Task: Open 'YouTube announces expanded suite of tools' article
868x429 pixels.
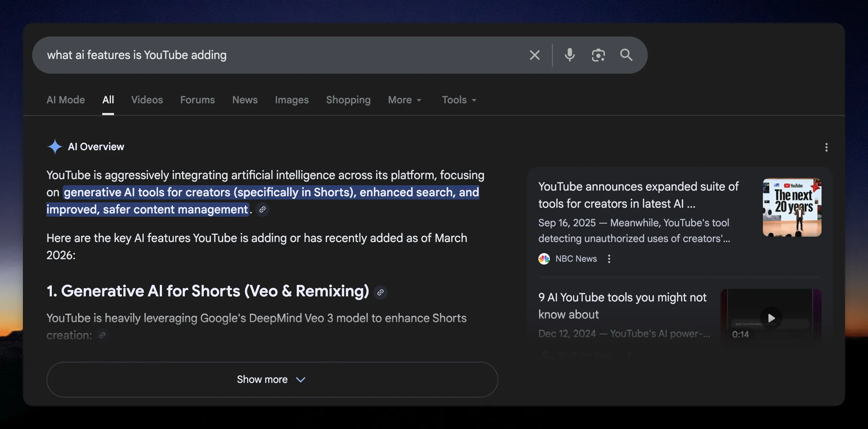Action: pos(638,195)
